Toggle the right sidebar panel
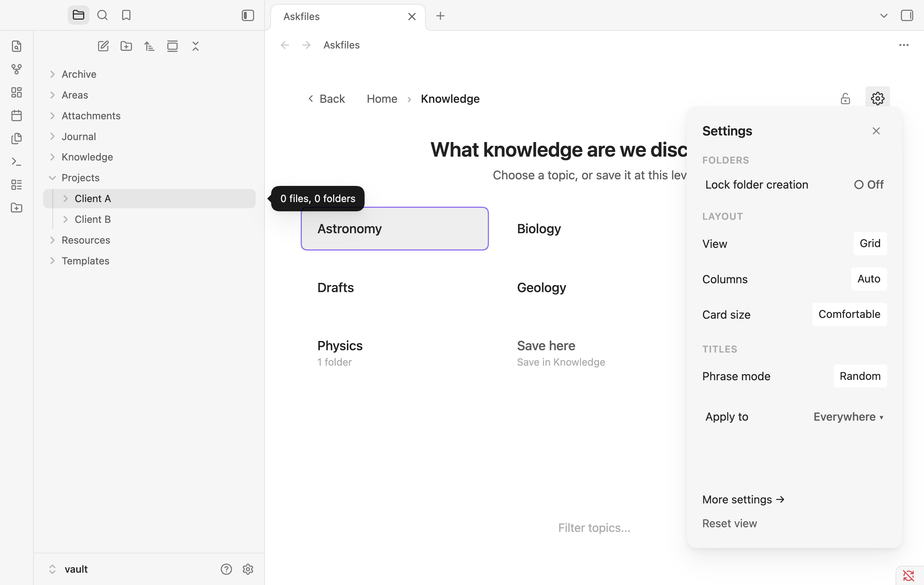The image size is (924, 585). tap(907, 15)
